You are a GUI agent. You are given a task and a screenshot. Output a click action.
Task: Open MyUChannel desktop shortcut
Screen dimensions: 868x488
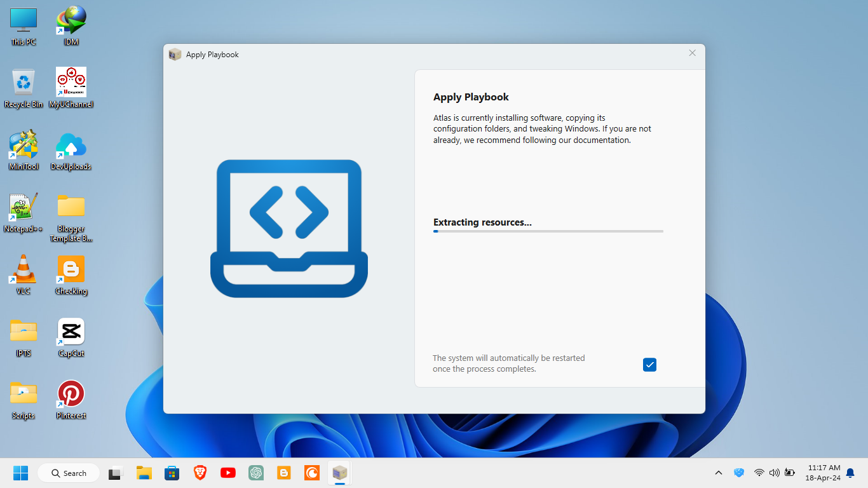coord(71,88)
